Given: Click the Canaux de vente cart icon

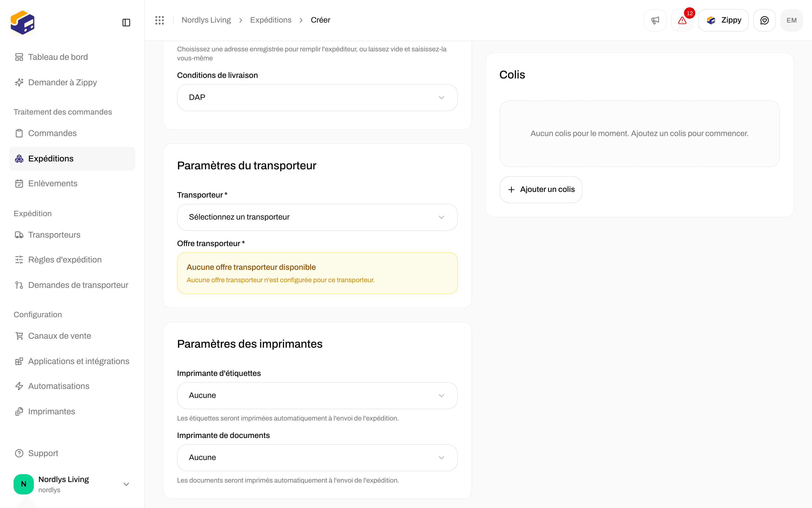Looking at the screenshot, I should [19, 336].
